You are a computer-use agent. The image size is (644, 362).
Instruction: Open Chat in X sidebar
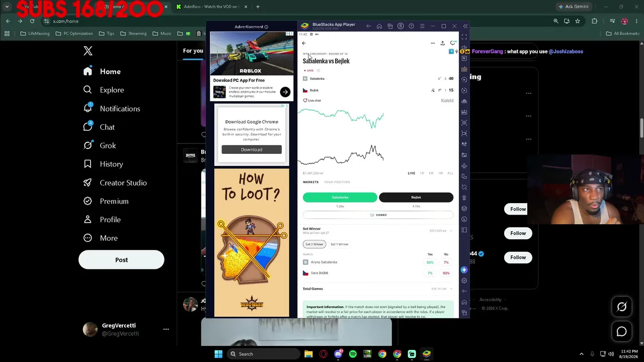99,127
